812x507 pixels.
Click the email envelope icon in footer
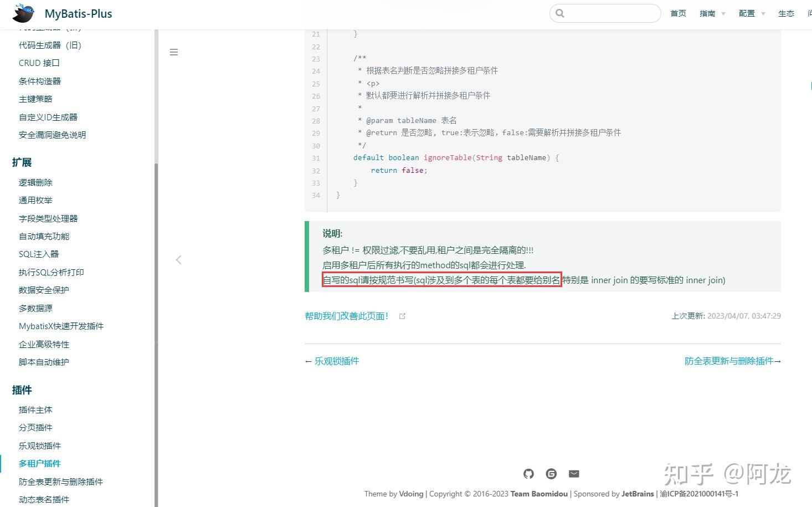tap(574, 474)
